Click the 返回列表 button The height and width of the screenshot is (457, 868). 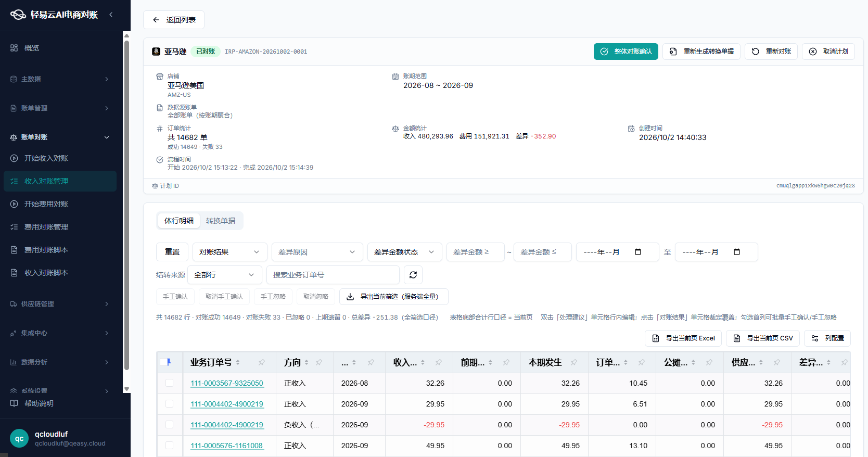point(174,20)
